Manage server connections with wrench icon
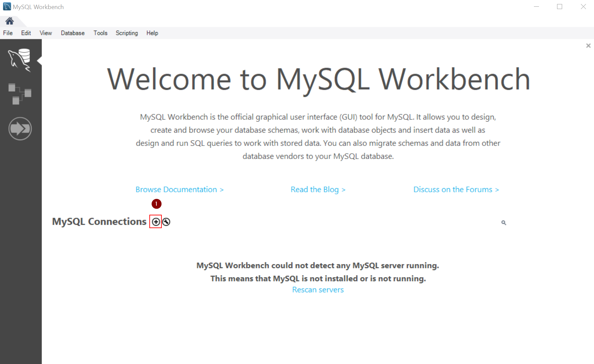Screen dimensions: 594x364 [166, 222]
